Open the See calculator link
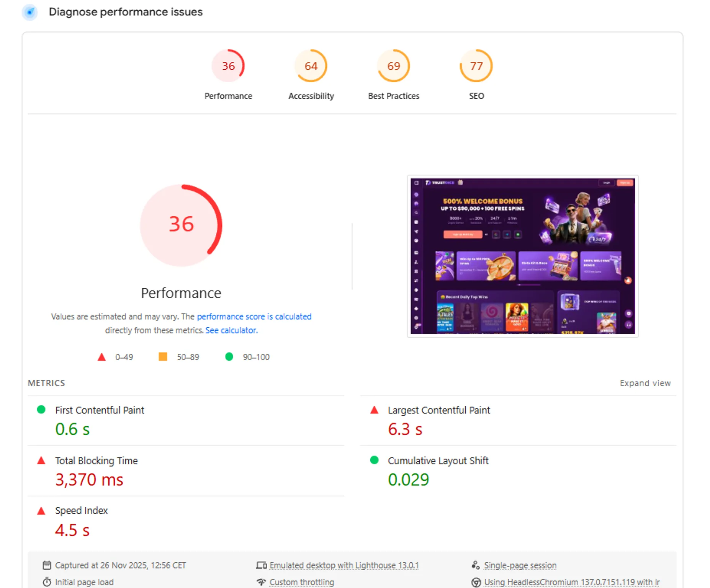Image resolution: width=710 pixels, height=588 pixels. (x=231, y=330)
